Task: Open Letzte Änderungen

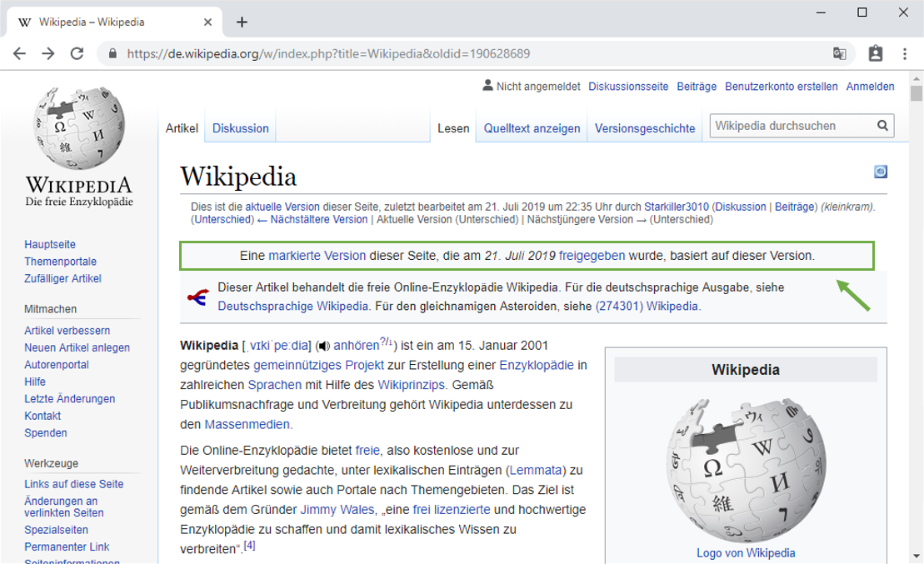Action: coord(69,398)
